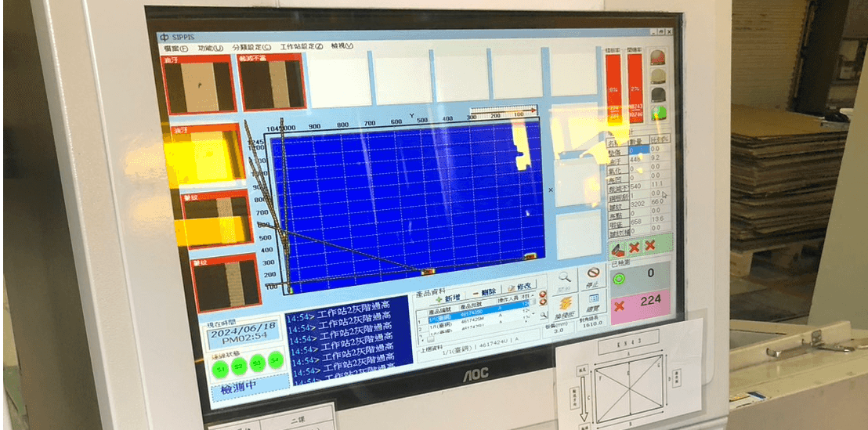
Task: Click the percentage 66.0 in statistics table
Action: coord(658,201)
